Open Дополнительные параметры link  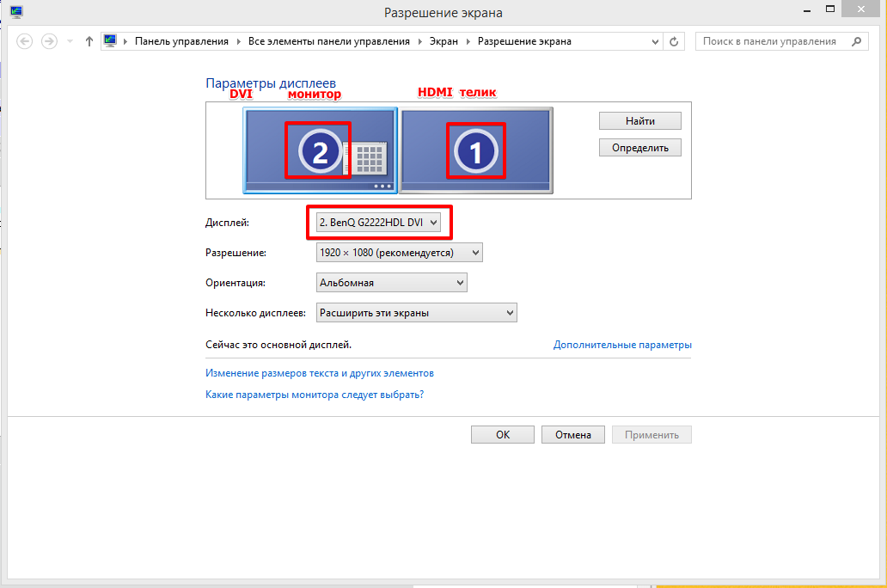(x=622, y=345)
